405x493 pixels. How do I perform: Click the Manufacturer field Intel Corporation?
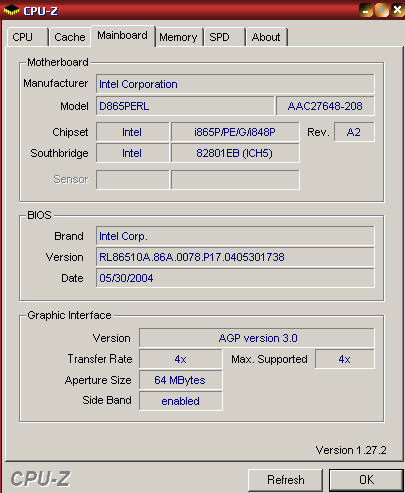(235, 84)
